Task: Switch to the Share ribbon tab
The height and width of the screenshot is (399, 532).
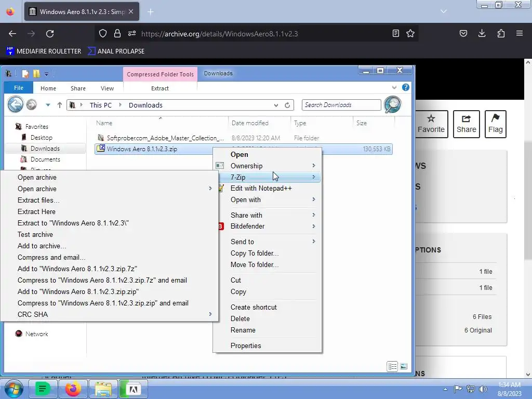Action: [78, 88]
